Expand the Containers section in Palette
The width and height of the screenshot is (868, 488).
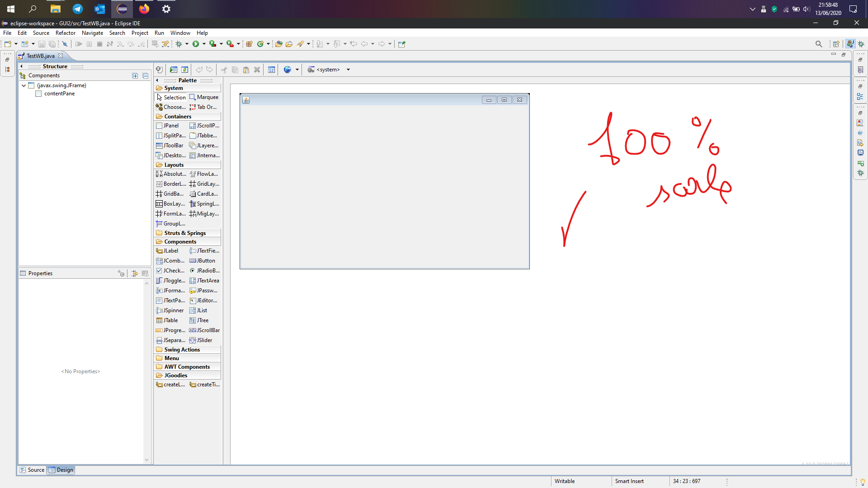(178, 116)
